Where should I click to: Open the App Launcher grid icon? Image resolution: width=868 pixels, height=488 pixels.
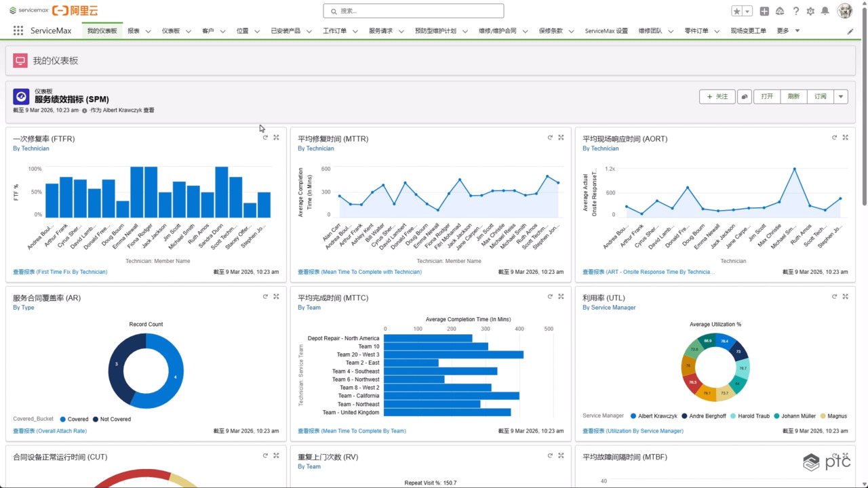tap(18, 30)
